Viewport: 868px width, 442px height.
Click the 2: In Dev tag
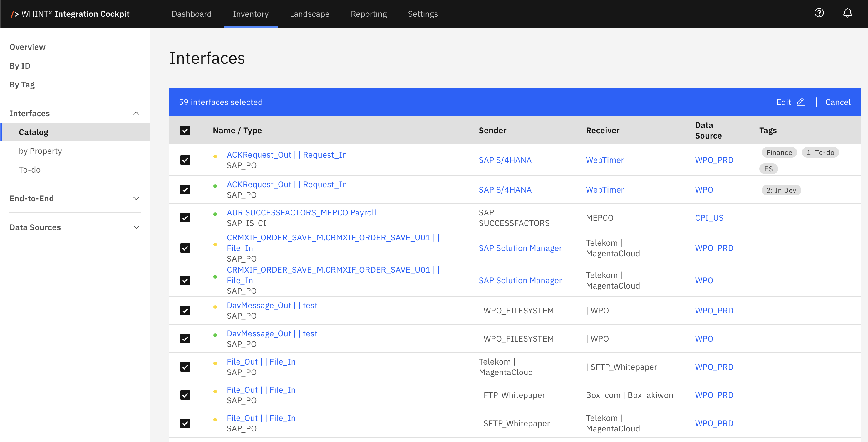pos(781,190)
